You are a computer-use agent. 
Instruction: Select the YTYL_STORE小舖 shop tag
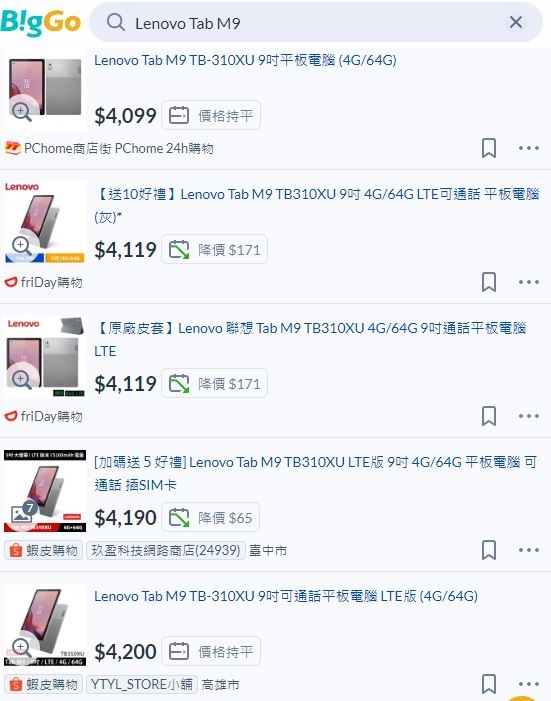coord(141,684)
